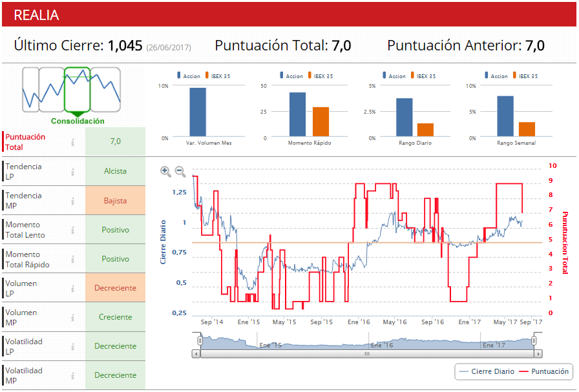The image size is (579, 392).
Task: Open info icon for Momento Total Lento
Action: coord(73,230)
